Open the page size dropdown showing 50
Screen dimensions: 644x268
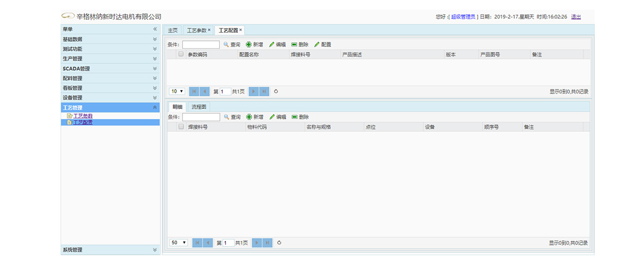pyautogui.click(x=179, y=243)
